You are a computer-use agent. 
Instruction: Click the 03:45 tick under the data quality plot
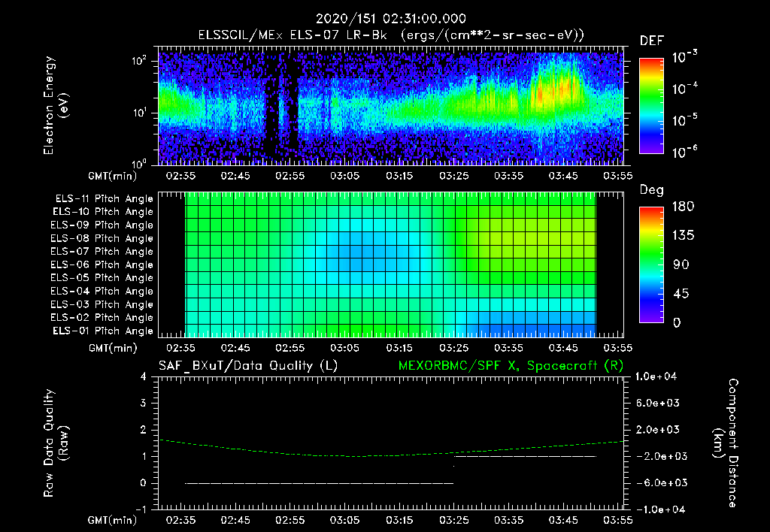(x=563, y=520)
